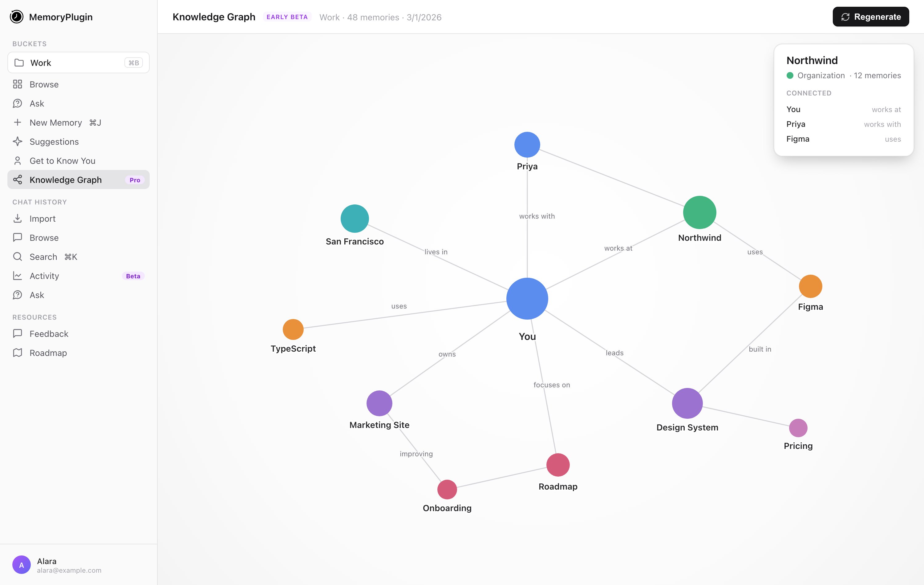
Task: Click the Import download icon
Action: [x=18, y=219]
